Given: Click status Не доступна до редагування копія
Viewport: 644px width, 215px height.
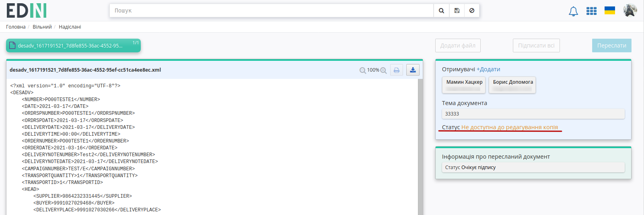Looking at the screenshot, I should coord(510,127).
